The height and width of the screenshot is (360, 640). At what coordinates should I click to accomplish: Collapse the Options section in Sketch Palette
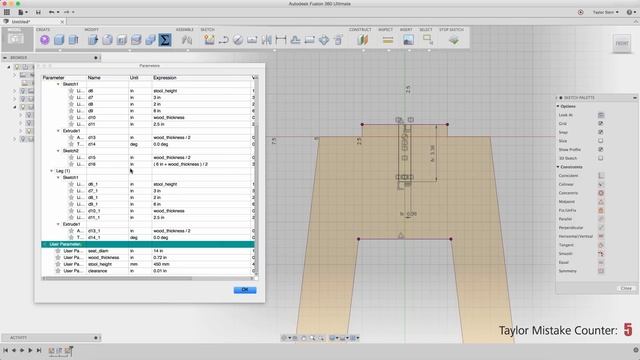(x=558, y=106)
